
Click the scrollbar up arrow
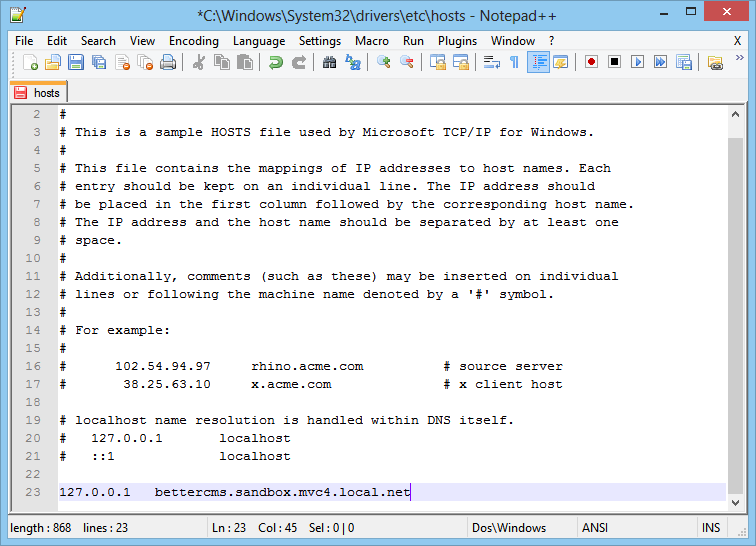pyautogui.click(x=735, y=115)
